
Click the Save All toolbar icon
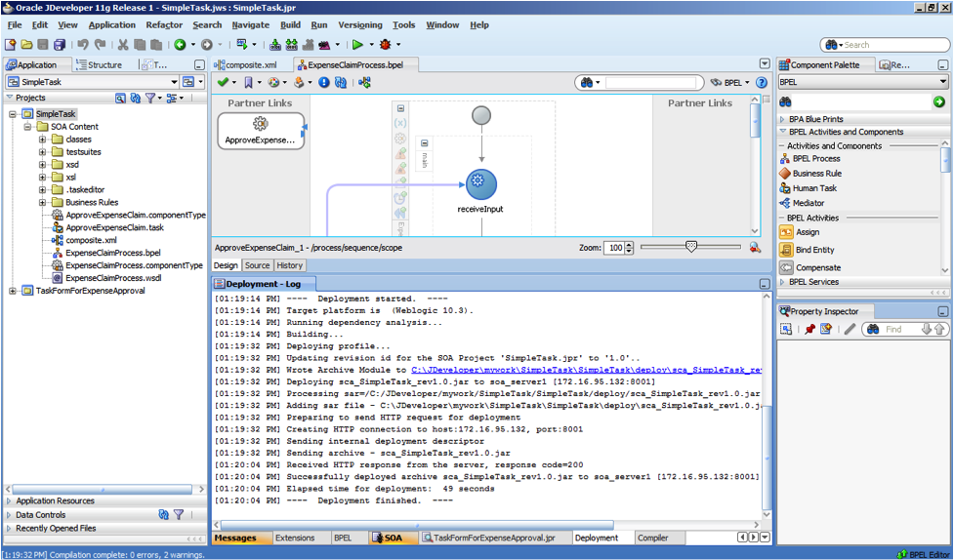click(x=60, y=45)
